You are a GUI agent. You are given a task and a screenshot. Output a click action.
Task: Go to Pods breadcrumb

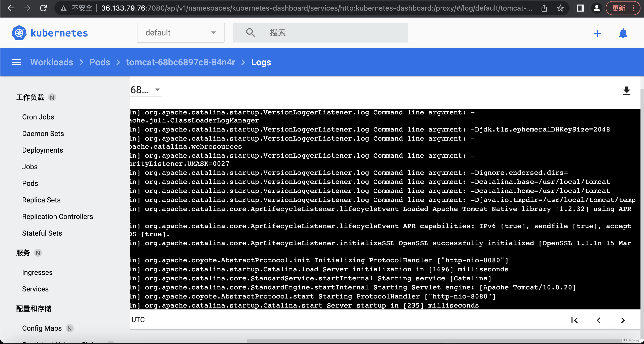coord(100,62)
